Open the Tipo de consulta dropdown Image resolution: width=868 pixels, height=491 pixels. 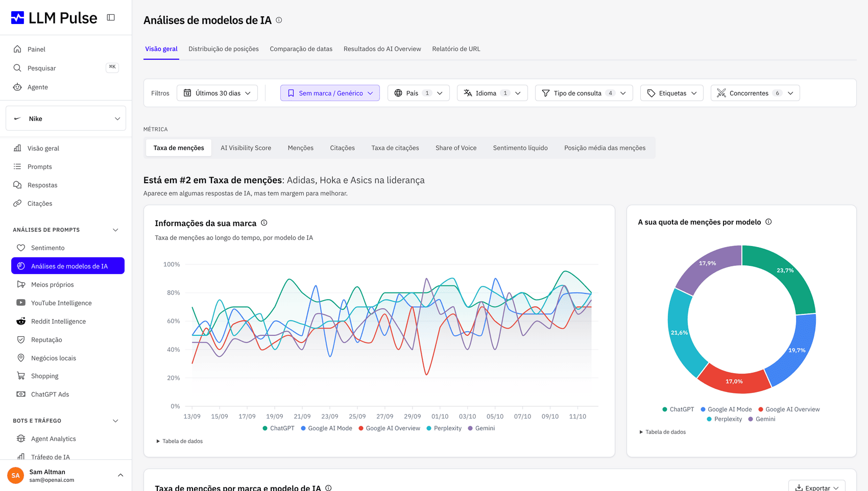coord(584,93)
